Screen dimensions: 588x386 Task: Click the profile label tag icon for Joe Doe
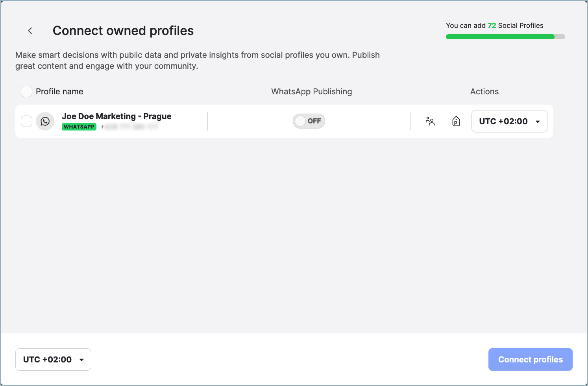(x=456, y=121)
